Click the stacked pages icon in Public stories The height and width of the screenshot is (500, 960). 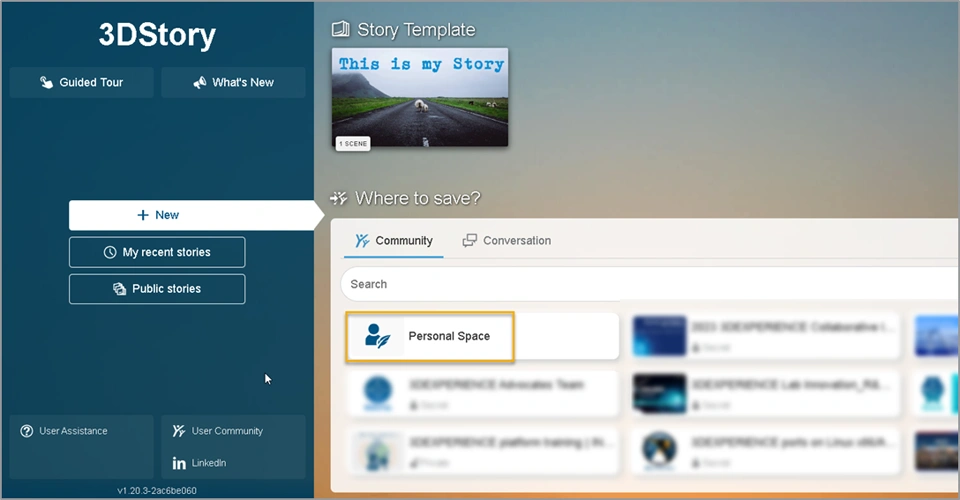pos(119,289)
